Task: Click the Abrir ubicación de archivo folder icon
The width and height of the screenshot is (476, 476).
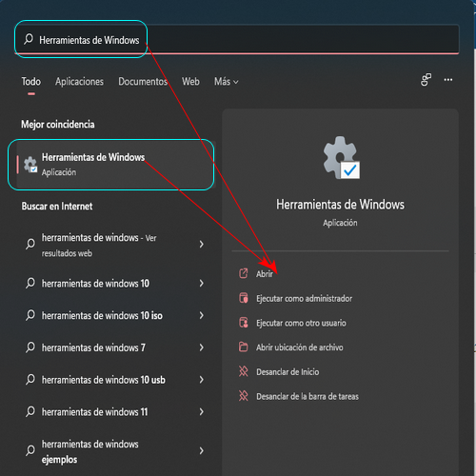Action: click(x=244, y=347)
